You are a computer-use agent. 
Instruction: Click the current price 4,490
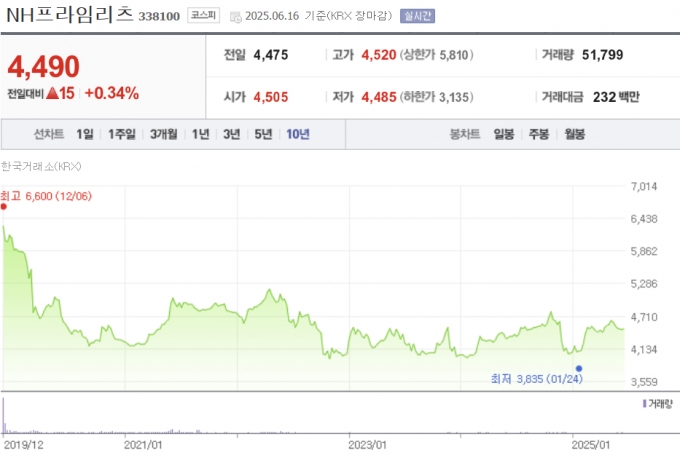[43, 66]
